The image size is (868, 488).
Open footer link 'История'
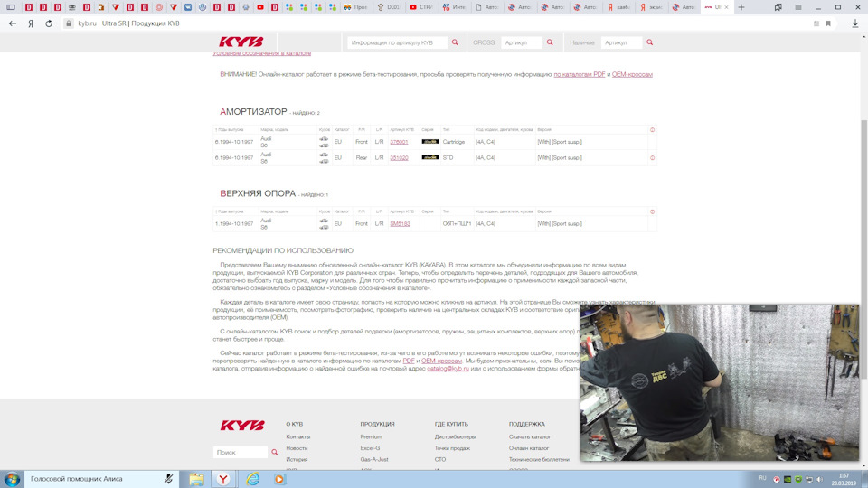297,460
